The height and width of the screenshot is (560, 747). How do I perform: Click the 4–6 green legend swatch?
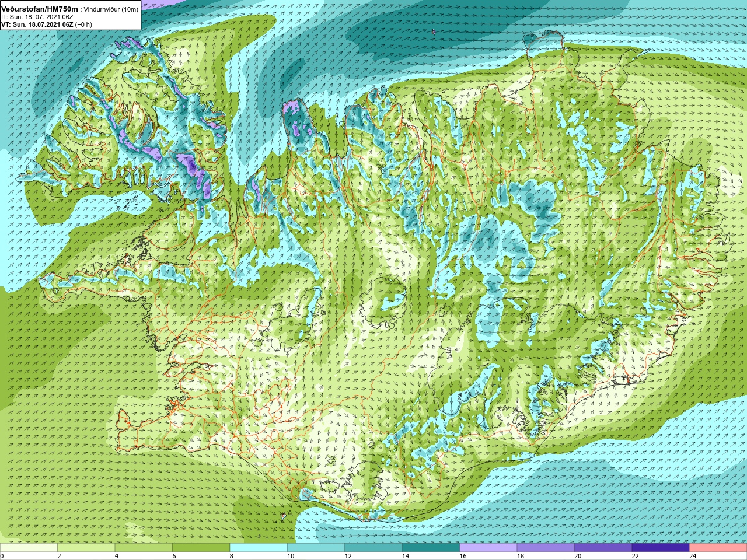(144, 548)
